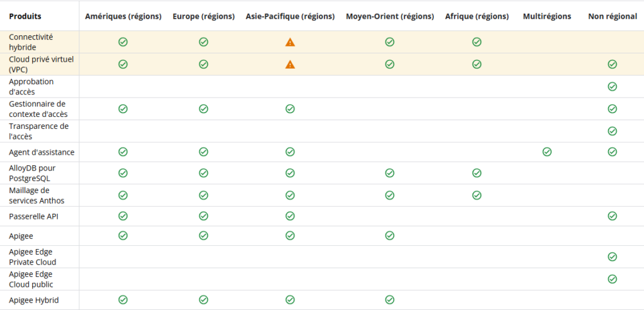Select the Transparence de l'accès row label
The width and height of the screenshot is (644, 310).
point(38,131)
